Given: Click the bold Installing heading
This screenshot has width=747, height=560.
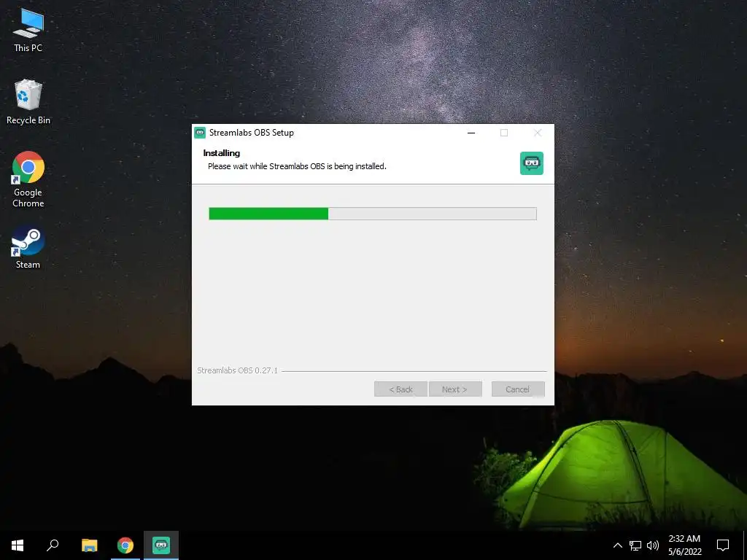Looking at the screenshot, I should tap(222, 153).
